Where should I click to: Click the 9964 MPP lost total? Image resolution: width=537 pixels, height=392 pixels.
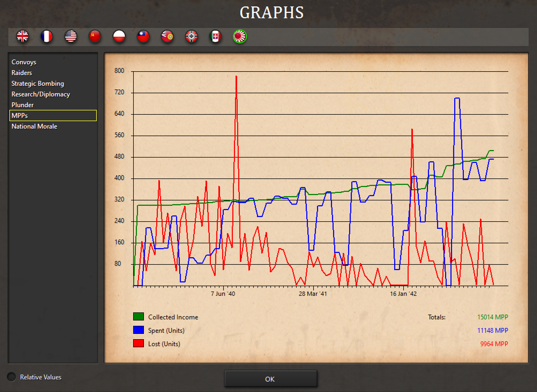point(494,344)
